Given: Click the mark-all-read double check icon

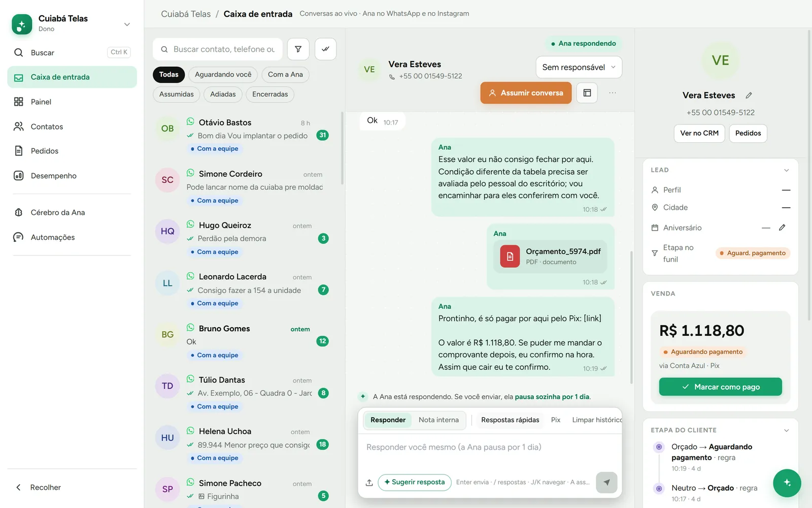Looking at the screenshot, I should pyautogui.click(x=325, y=49).
